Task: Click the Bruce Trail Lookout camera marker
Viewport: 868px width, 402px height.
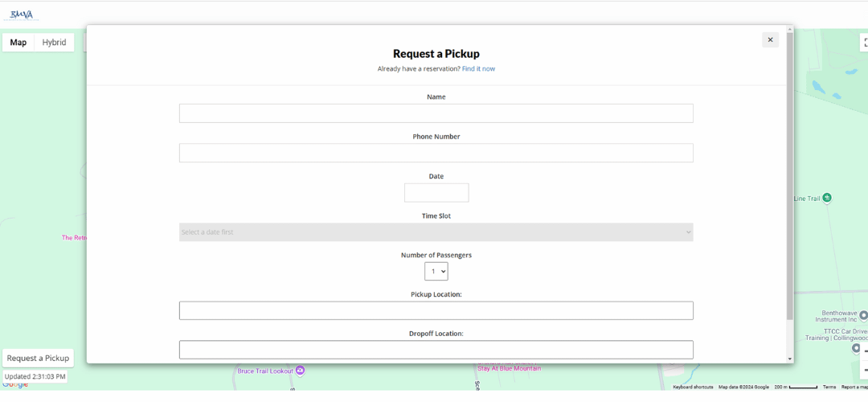Action: [300, 371]
